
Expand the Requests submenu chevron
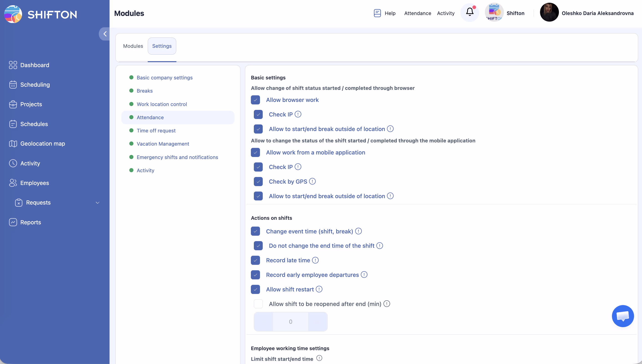[97, 203]
